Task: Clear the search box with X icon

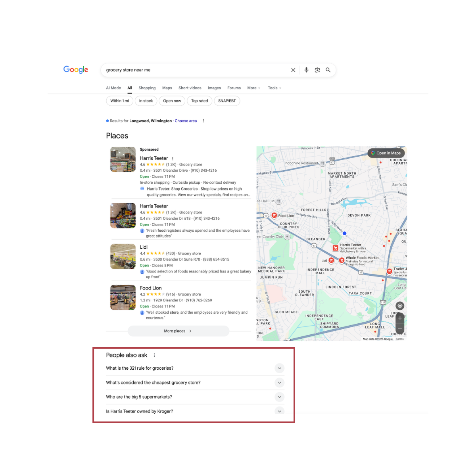Action: coord(293,70)
